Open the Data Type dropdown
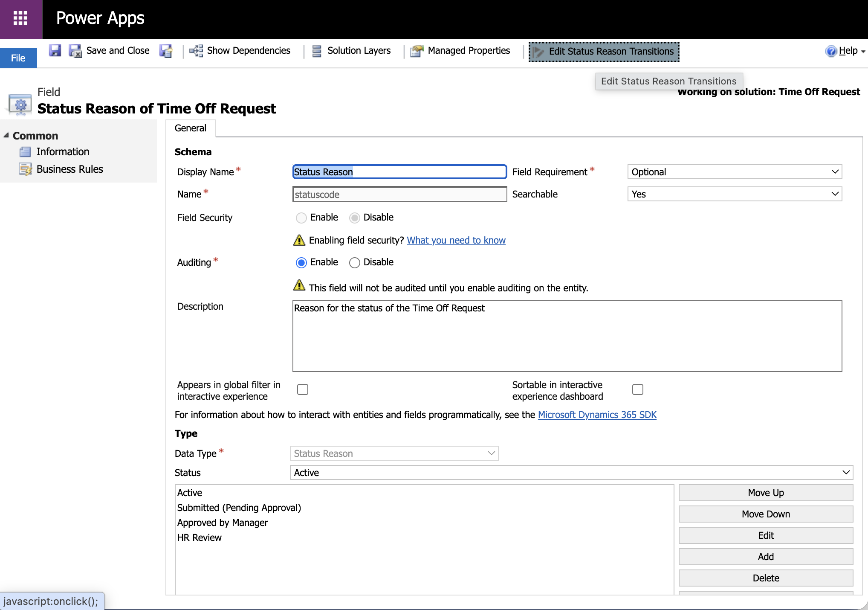This screenshot has height=610, width=868. [x=394, y=453]
